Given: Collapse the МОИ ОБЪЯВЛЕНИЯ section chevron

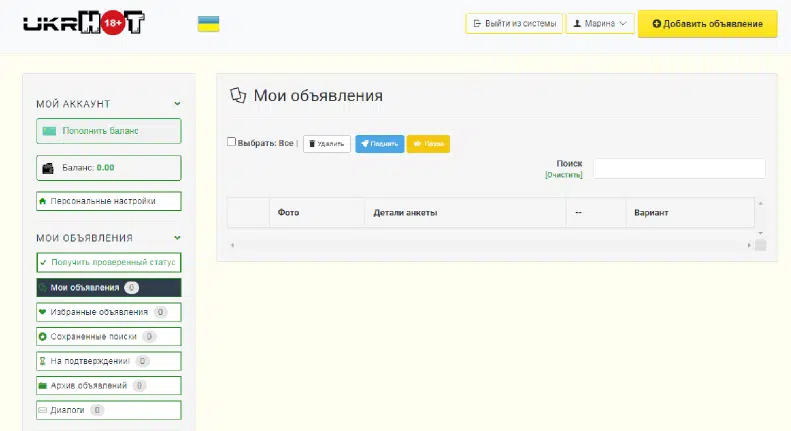Looking at the screenshot, I should pyautogui.click(x=177, y=238).
